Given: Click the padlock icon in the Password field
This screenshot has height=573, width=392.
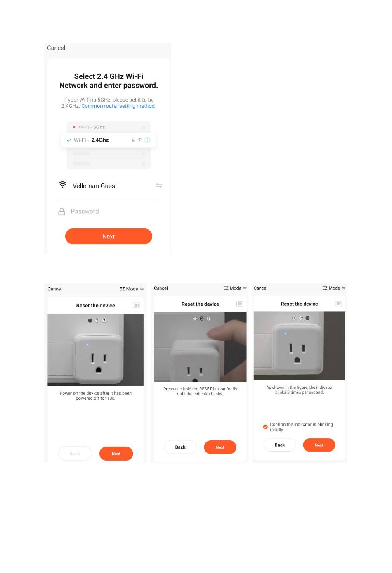Looking at the screenshot, I should 62,212.
